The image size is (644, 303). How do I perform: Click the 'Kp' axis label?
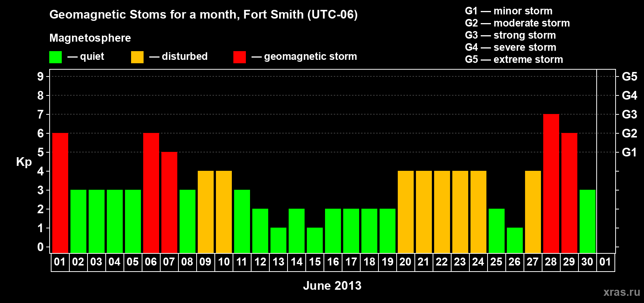tap(24, 162)
